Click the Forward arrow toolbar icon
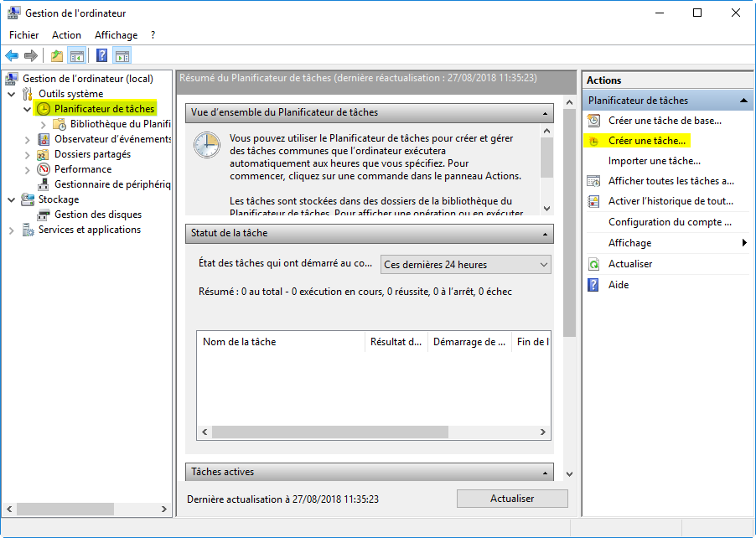Screen dimensions: 756x538 (31, 56)
